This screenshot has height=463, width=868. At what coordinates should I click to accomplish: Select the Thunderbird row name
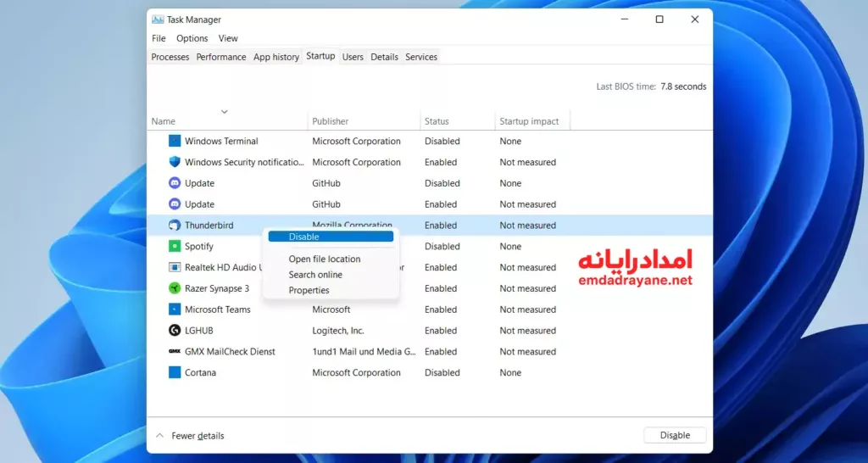tap(209, 226)
